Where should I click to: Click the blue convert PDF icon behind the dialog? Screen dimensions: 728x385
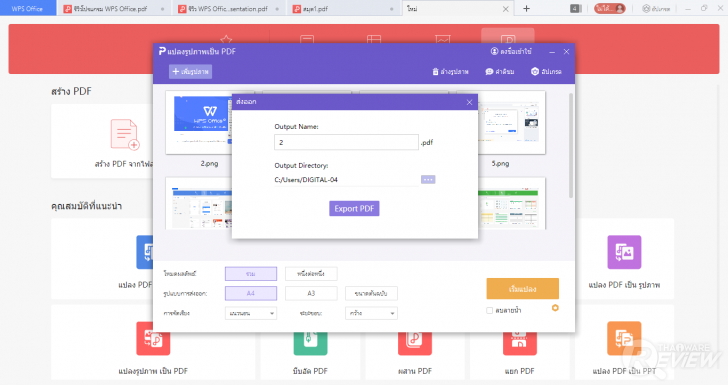(x=145, y=252)
